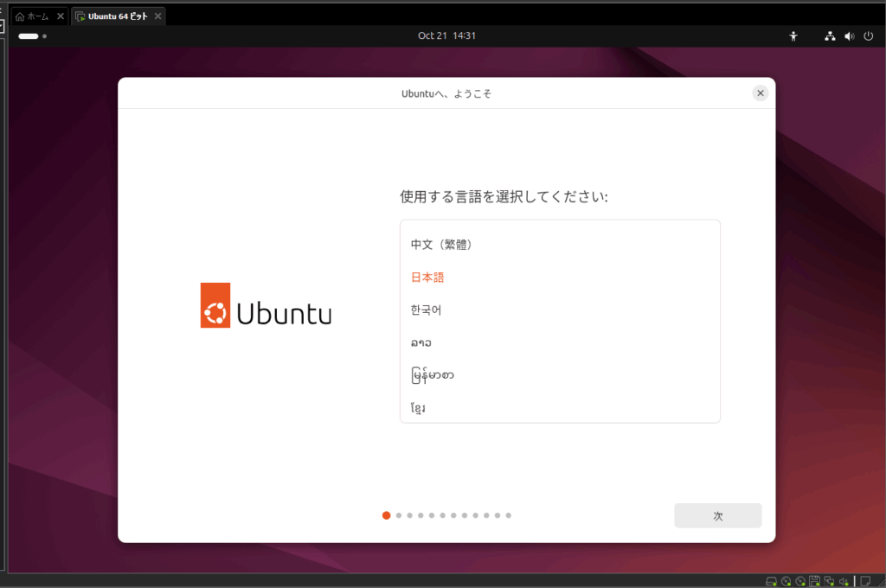Open the message log icon in VM status bar
This screenshot has width=886, height=588.
tap(864, 581)
